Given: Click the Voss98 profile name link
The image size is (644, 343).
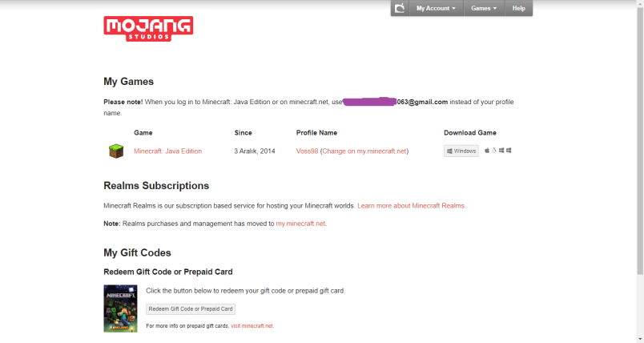Looking at the screenshot, I should coord(308,151).
